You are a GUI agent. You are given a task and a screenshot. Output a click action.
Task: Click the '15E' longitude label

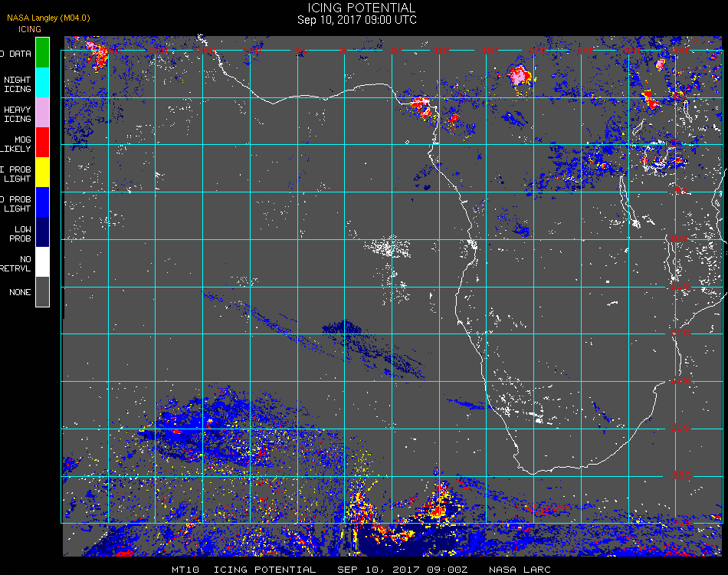[x=490, y=51]
